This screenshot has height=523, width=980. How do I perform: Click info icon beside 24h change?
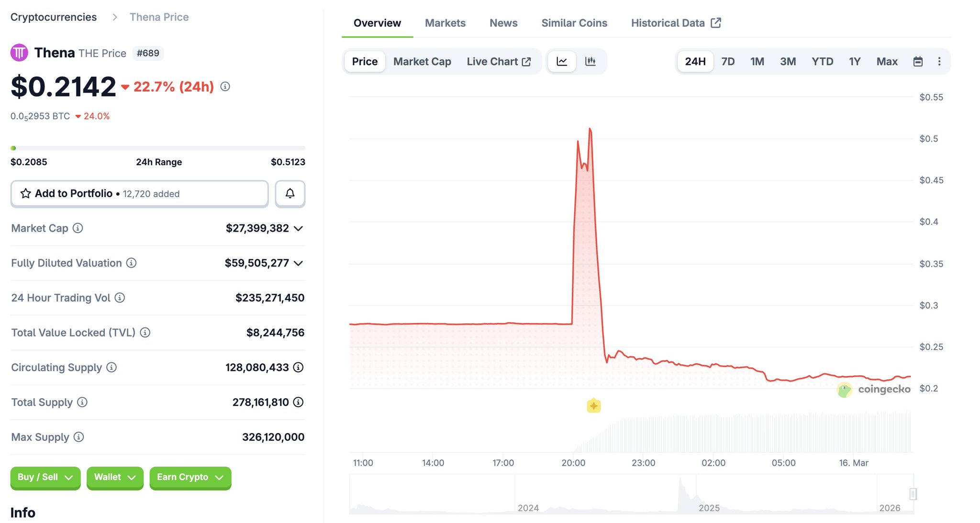225,87
